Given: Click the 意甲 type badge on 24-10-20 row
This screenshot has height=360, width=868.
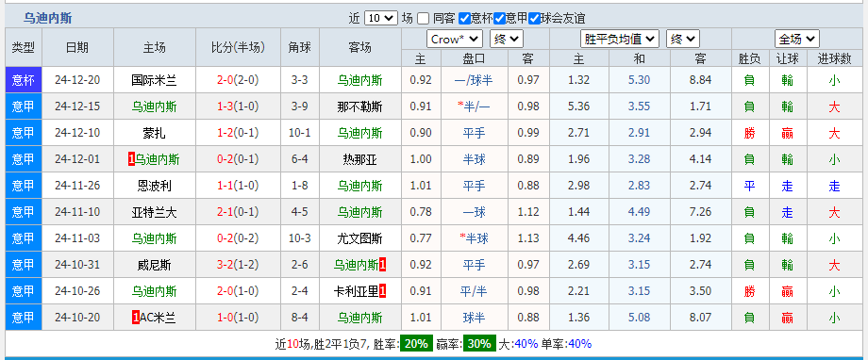Looking at the screenshot, I should [24, 318].
